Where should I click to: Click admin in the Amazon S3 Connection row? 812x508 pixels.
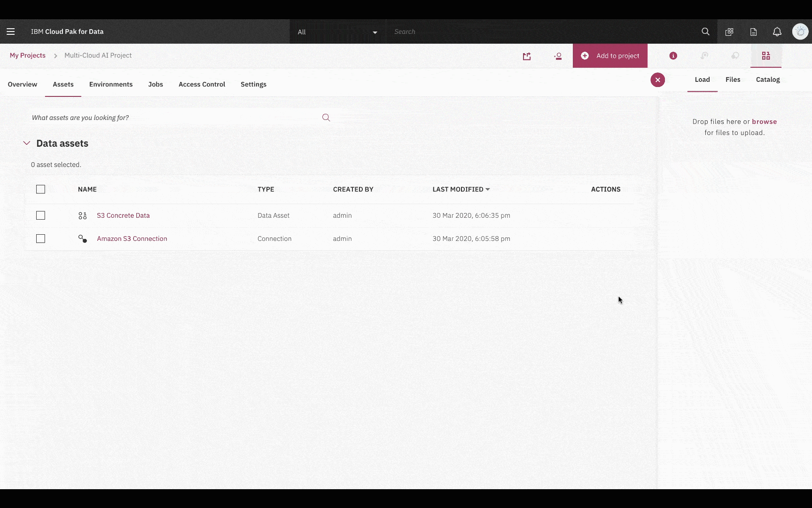(x=342, y=238)
